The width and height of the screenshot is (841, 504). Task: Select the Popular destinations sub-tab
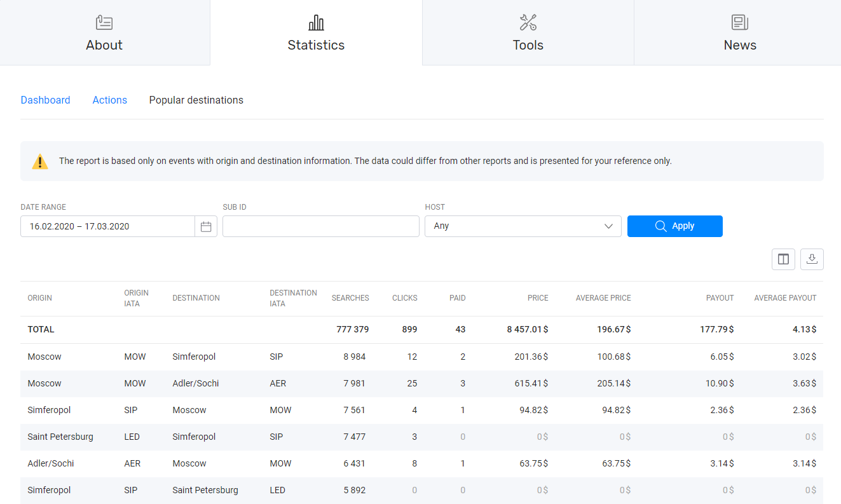(196, 100)
